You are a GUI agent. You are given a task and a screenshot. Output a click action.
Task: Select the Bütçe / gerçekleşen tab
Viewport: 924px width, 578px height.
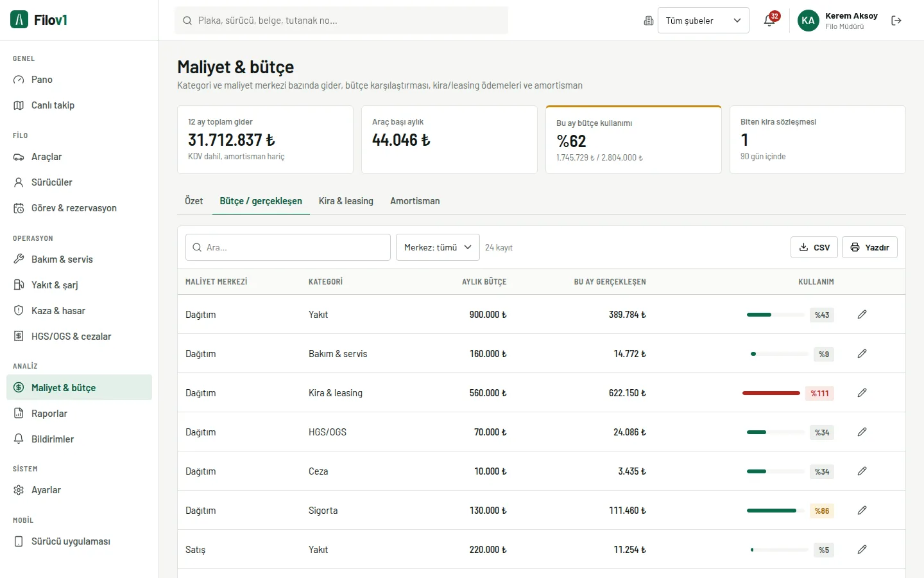click(261, 201)
